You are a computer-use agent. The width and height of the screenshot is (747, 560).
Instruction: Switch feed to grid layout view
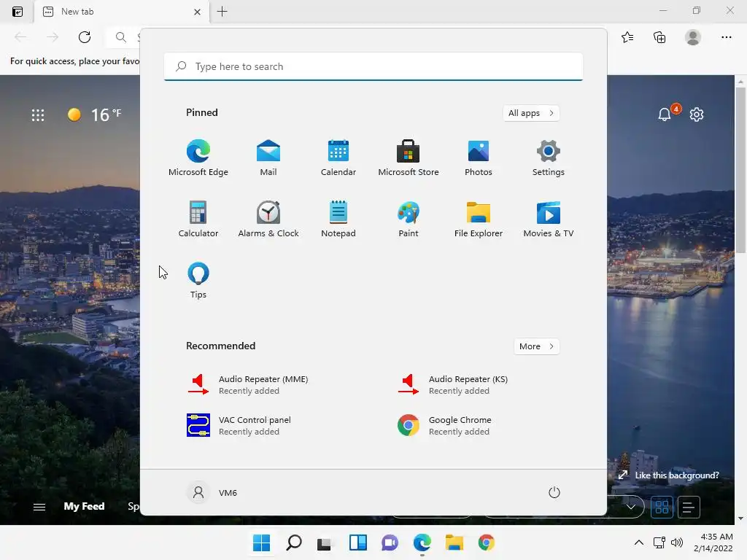(x=662, y=507)
